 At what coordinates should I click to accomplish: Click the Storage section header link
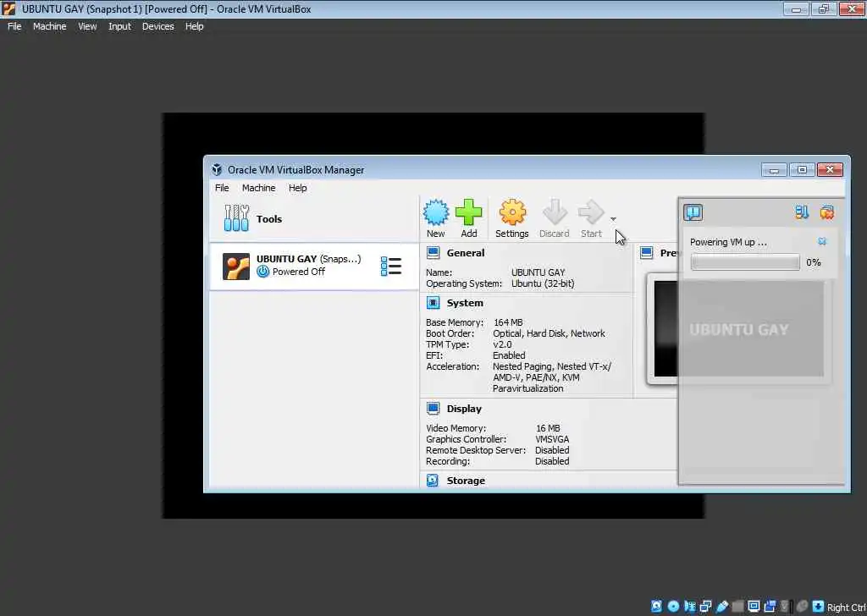coord(466,481)
